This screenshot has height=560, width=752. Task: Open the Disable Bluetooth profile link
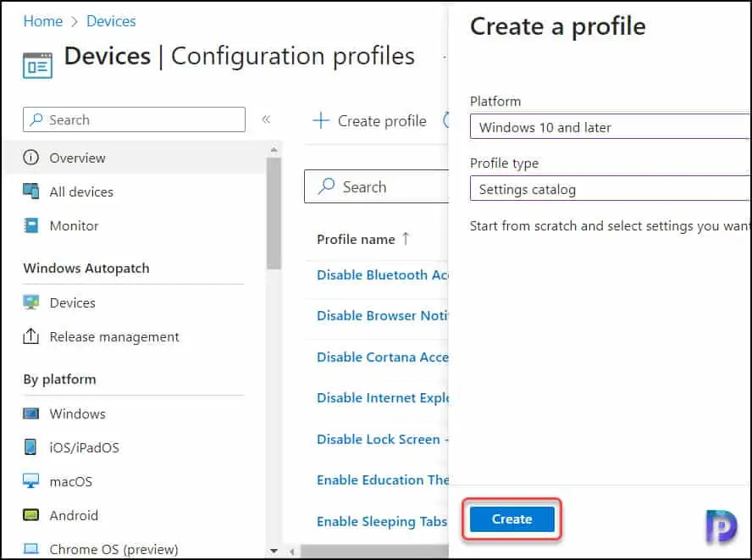(x=383, y=275)
